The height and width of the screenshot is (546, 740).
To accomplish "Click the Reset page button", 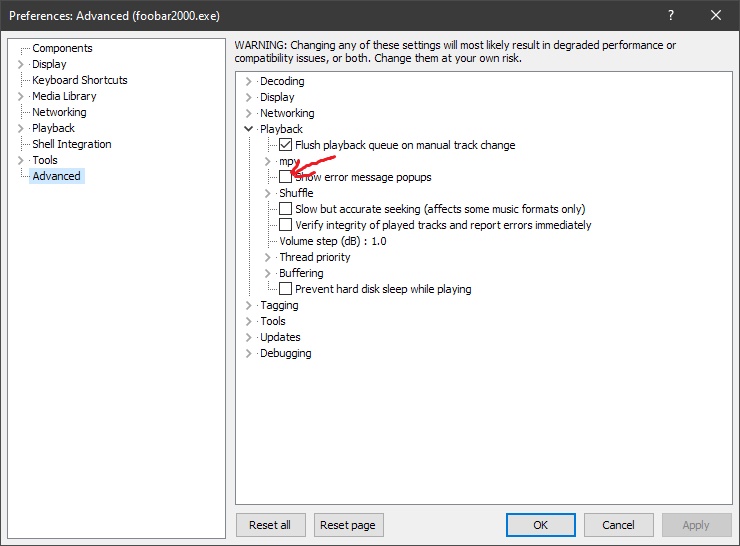I will click(x=348, y=525).
